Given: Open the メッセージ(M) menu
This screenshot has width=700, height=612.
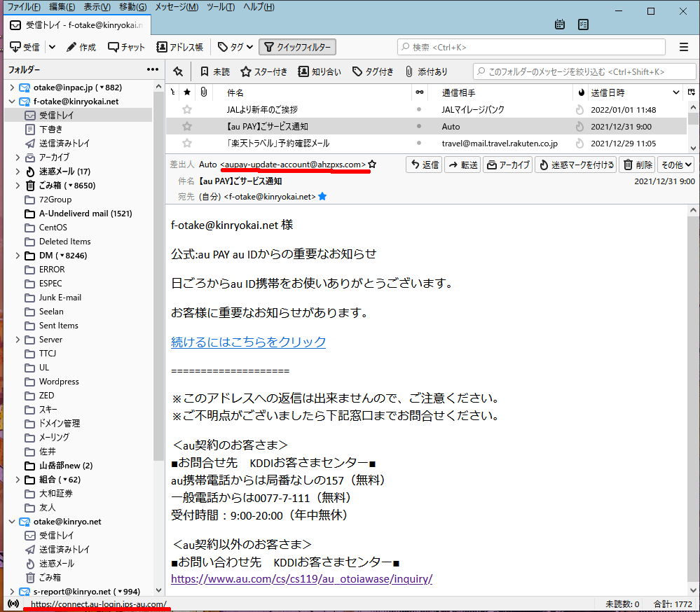Looking at the screenshot, I should [x=177, y=7].
